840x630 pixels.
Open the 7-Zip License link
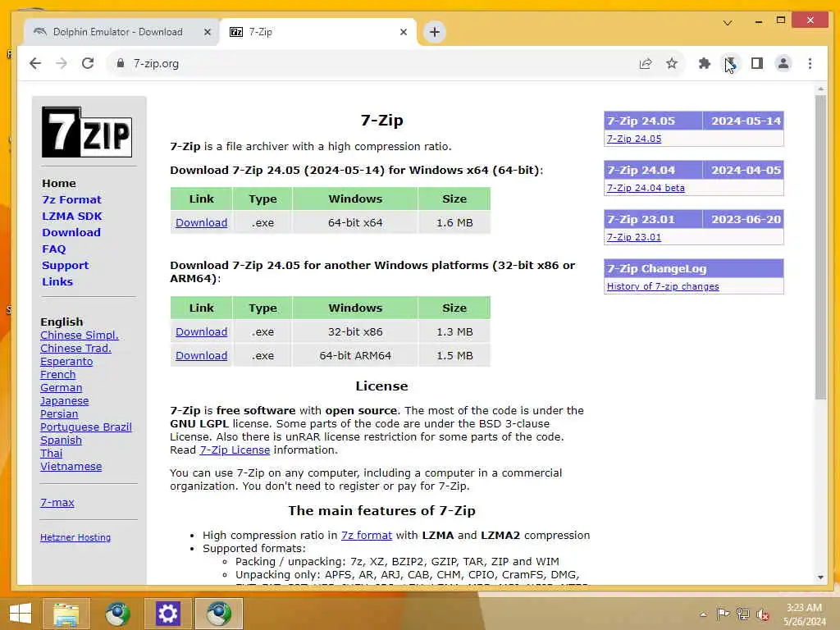tap(235, 450)
